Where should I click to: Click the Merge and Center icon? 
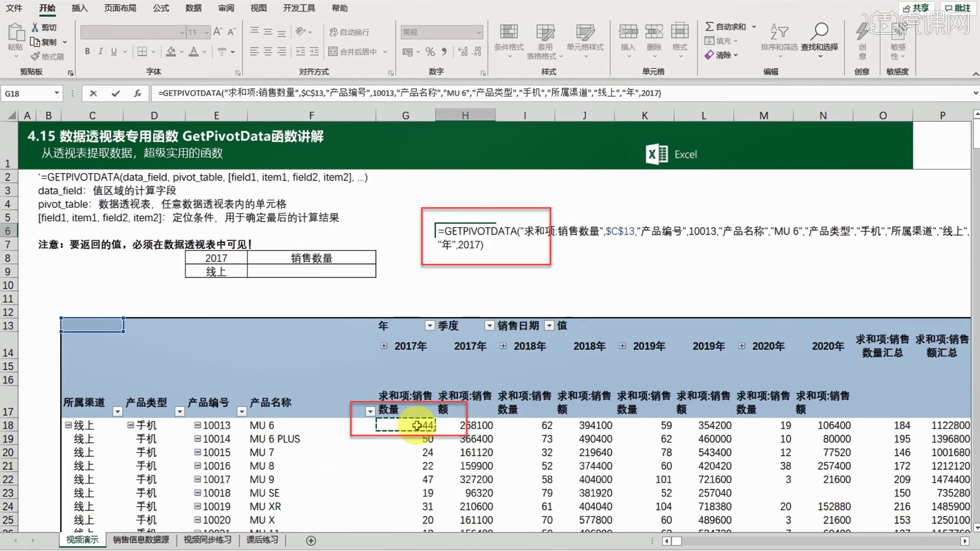tap(333, 52)
